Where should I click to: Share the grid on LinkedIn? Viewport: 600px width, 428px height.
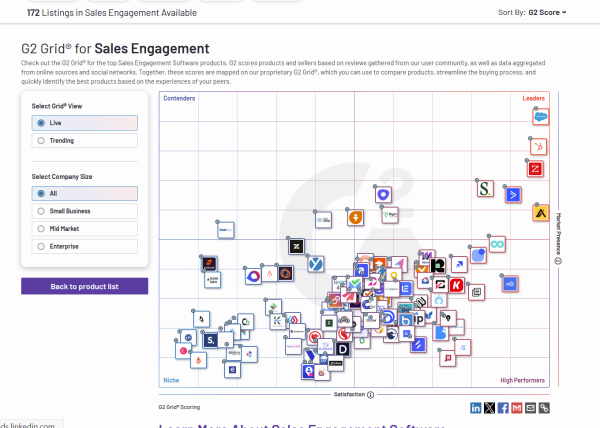coord(475,408)
